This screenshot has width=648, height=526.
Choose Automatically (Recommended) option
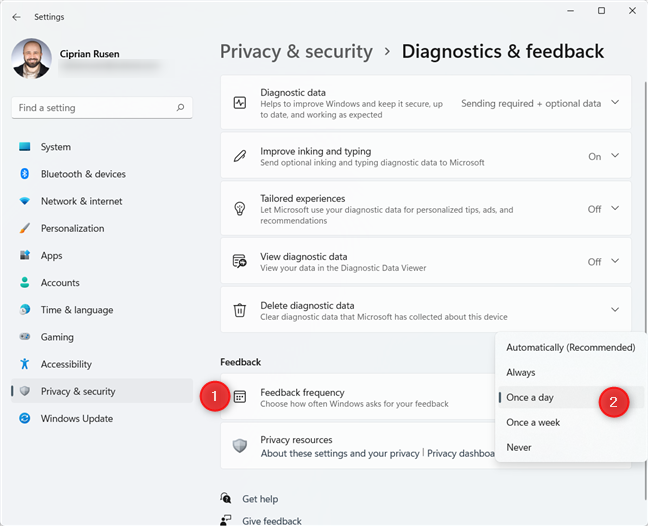coord(571,347)
